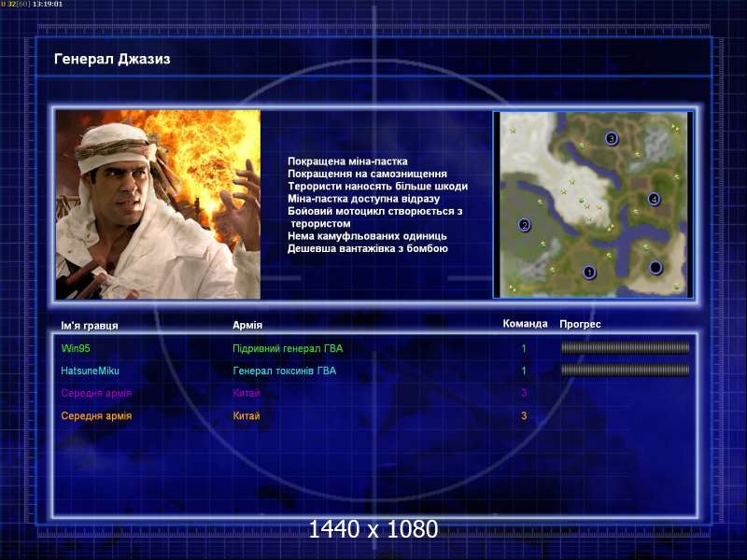Click the column header 'Прогрес'

[580, 324]
